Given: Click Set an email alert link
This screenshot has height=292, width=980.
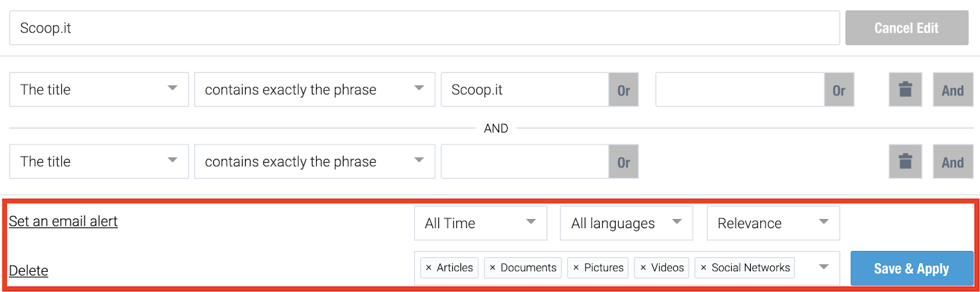Looking at the screenshot, I should (63, 221).
